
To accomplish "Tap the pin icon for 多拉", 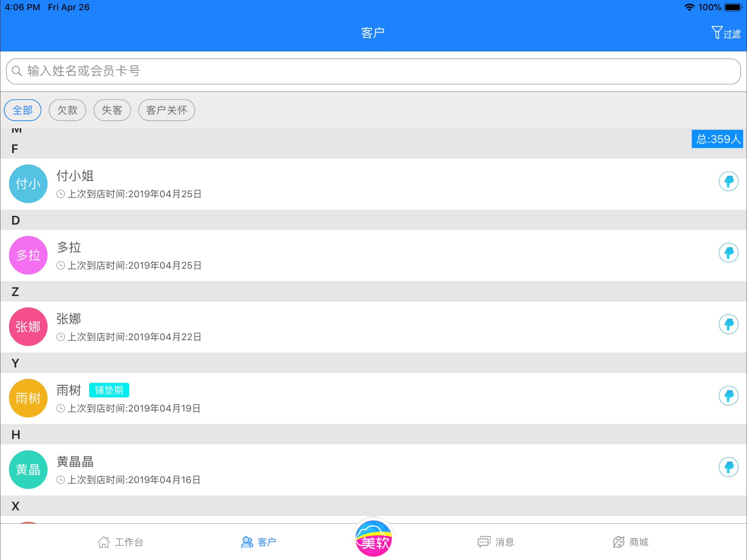I will [x=728, y=253].
